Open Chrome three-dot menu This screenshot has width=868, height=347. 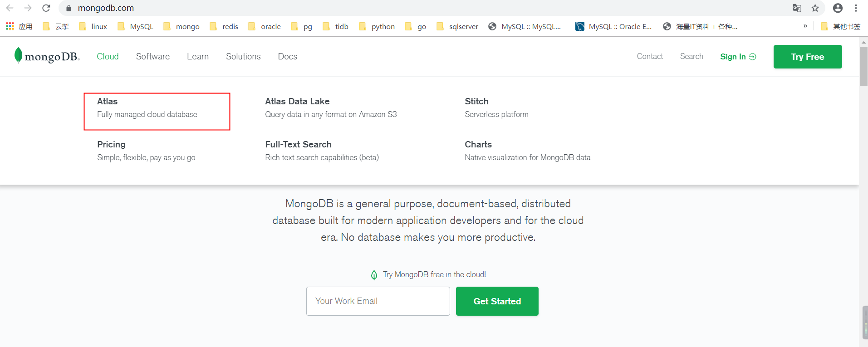[856, 8]
